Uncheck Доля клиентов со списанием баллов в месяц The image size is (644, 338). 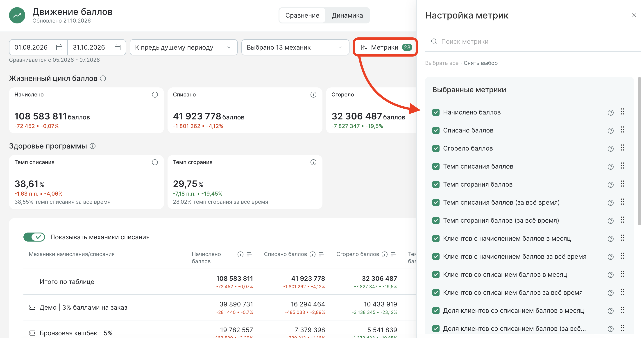(436, 310)
